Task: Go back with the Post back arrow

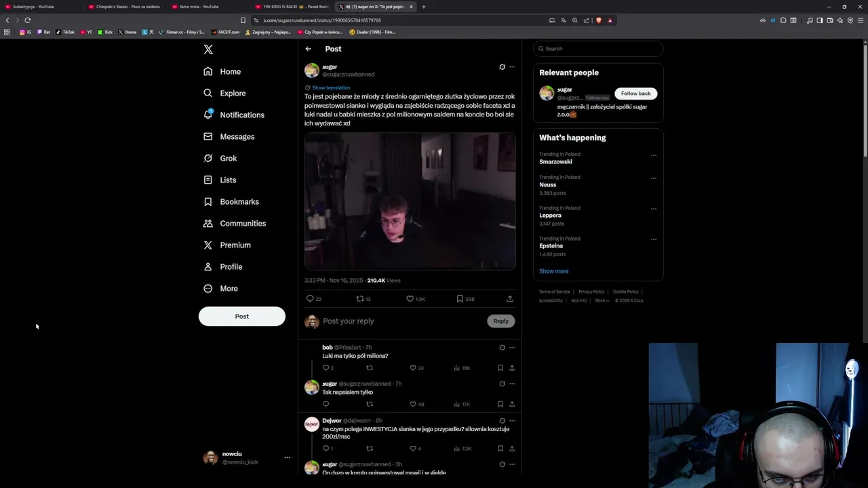Action: tap(308, 49)
